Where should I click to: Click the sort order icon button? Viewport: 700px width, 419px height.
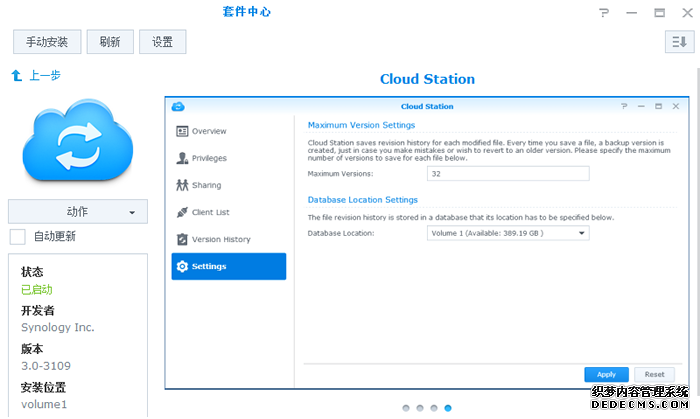pyautogui.click(x=679, y=42)
